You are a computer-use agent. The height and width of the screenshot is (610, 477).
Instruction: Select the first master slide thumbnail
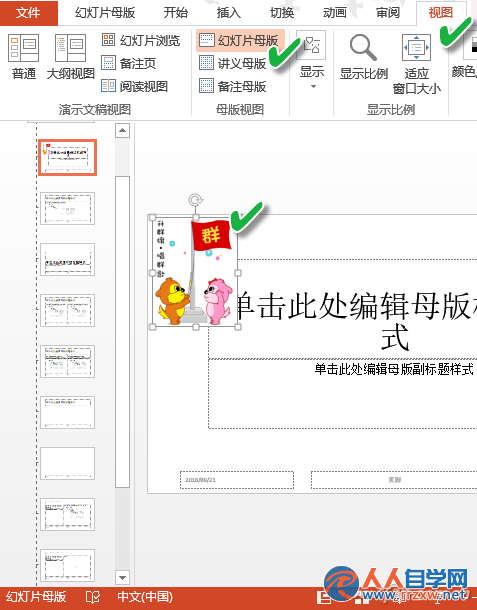tap(67, 158)
